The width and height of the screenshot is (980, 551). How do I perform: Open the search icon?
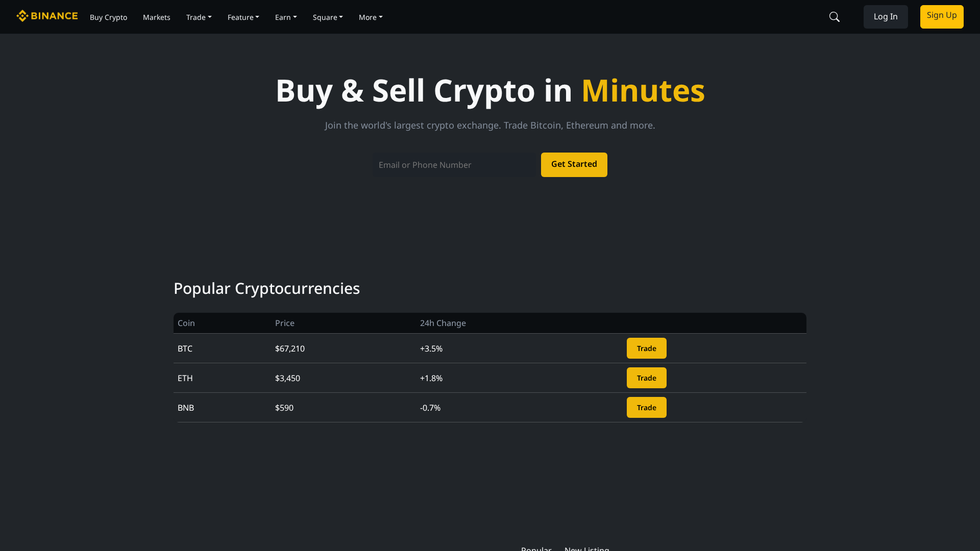coord(834,16)
